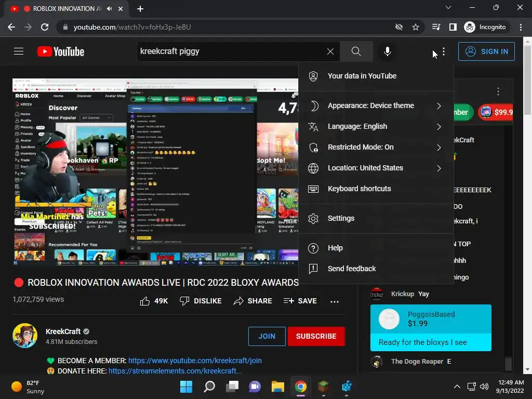Start voice search with the microphone icon

pos(387,51)
